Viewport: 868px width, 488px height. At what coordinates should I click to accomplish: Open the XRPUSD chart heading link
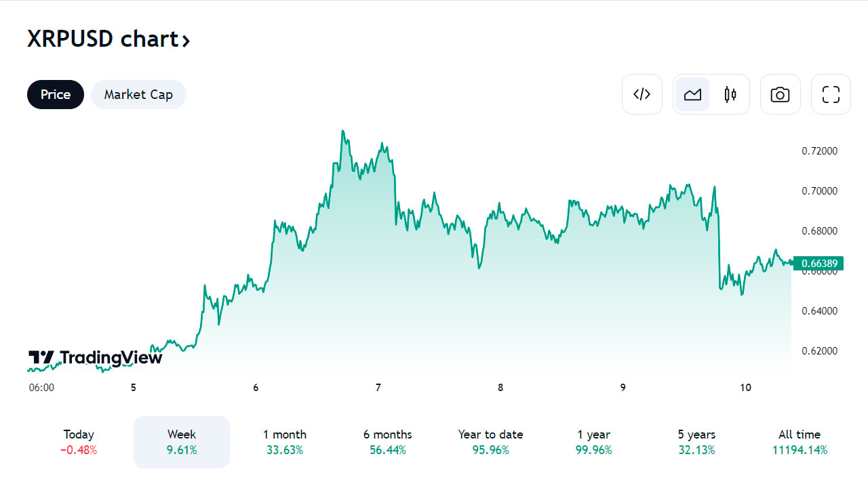click(x=108, y=39)
